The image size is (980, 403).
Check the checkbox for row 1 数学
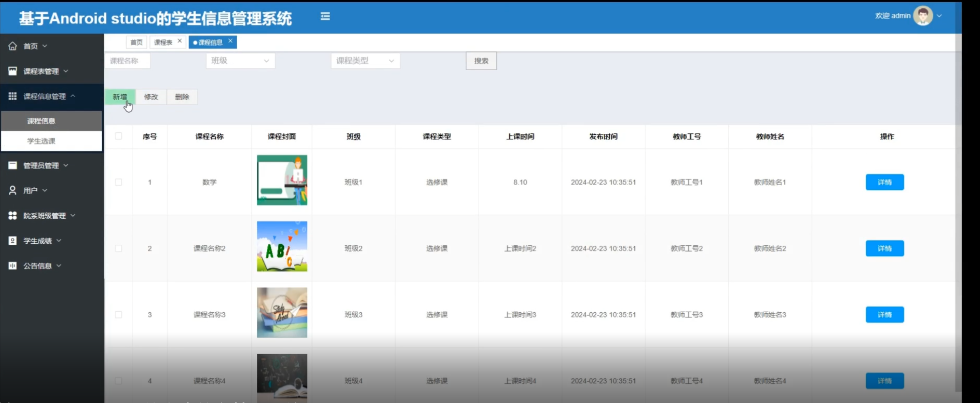click(x=118, y=182)
